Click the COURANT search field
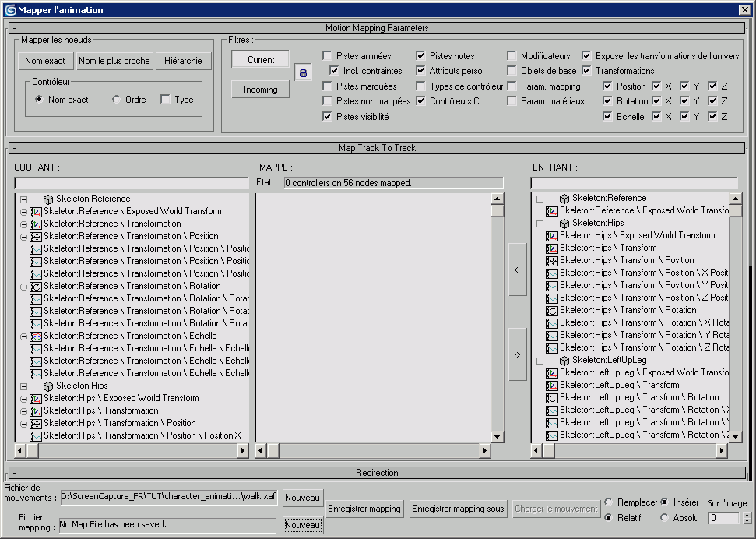Image resolution: width=756 pixels, height=539 pixels. tap(131, 183)
